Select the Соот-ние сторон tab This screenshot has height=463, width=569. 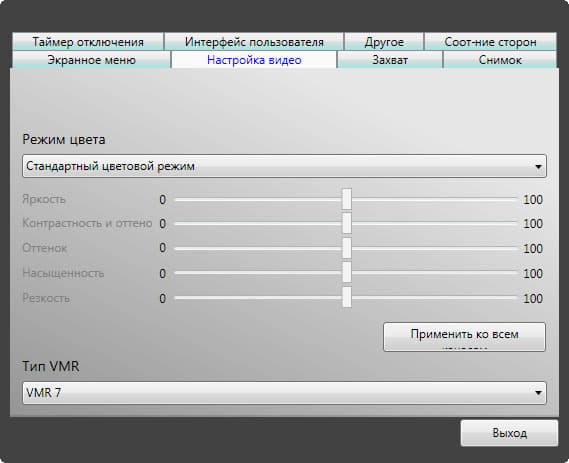[490, 42]
